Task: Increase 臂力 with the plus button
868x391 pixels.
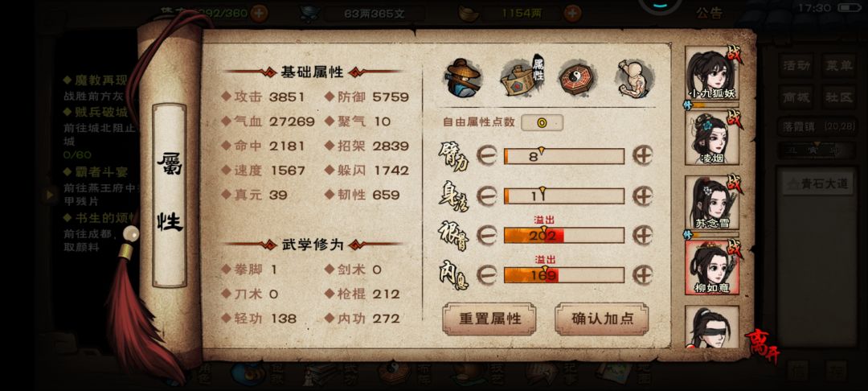Action: (x=643, y=156)
